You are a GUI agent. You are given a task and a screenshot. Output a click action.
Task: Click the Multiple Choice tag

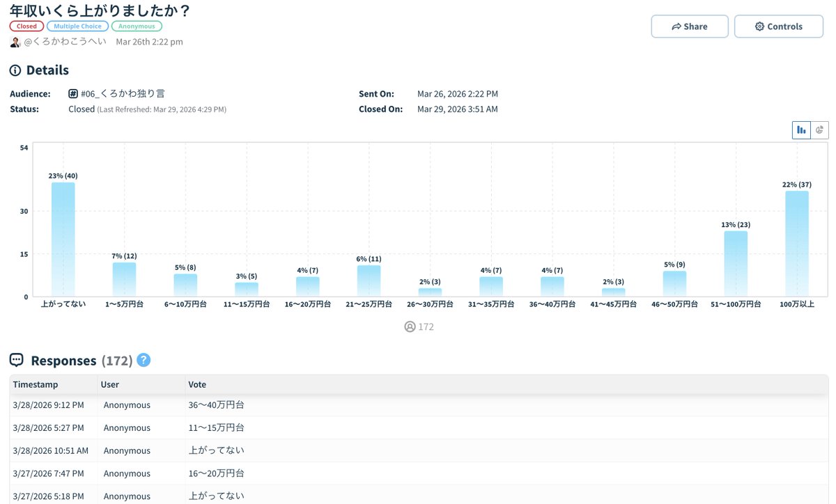[78, 26]
